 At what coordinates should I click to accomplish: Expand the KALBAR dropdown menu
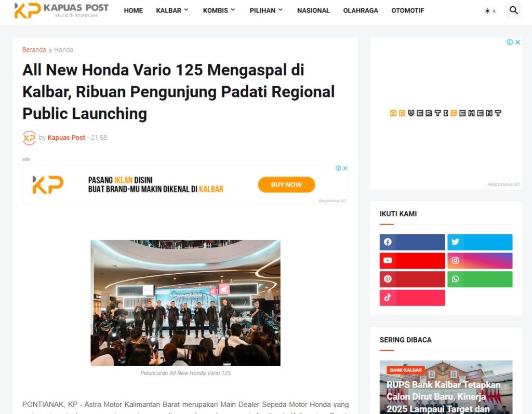[x=172, y=10]
